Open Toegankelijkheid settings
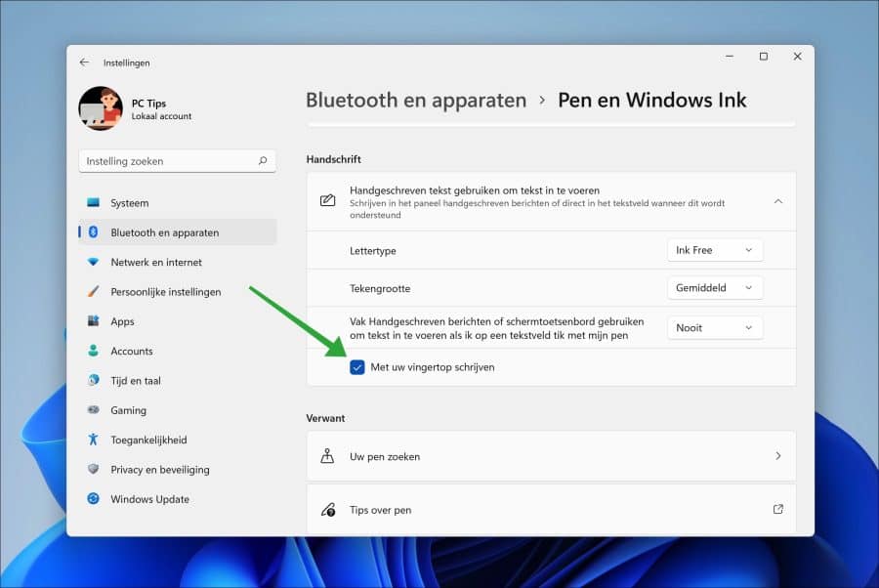879x588 pixels. point(178,440)
